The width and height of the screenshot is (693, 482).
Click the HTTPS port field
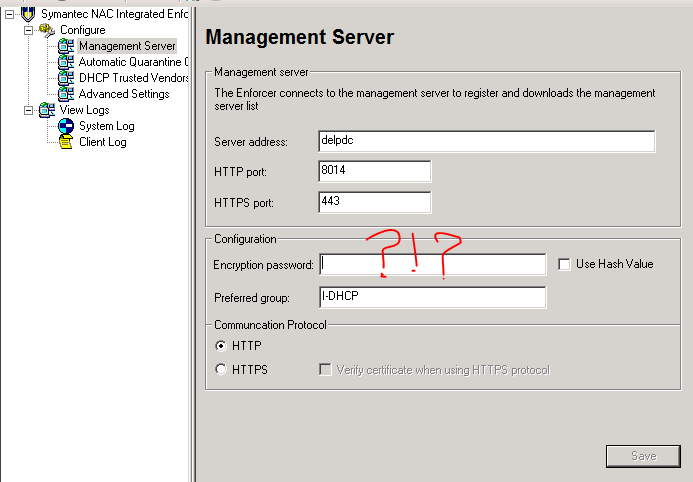click(374, 202)
